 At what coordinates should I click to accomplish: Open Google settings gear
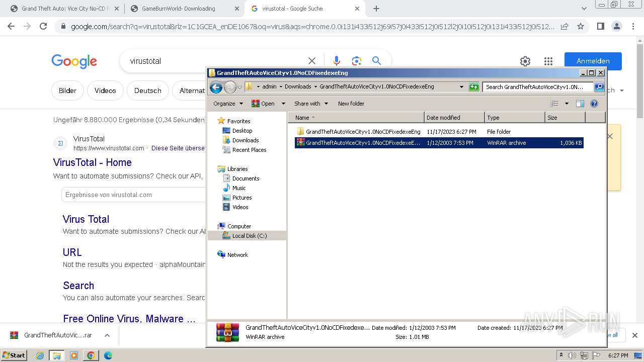click(525, 61)
